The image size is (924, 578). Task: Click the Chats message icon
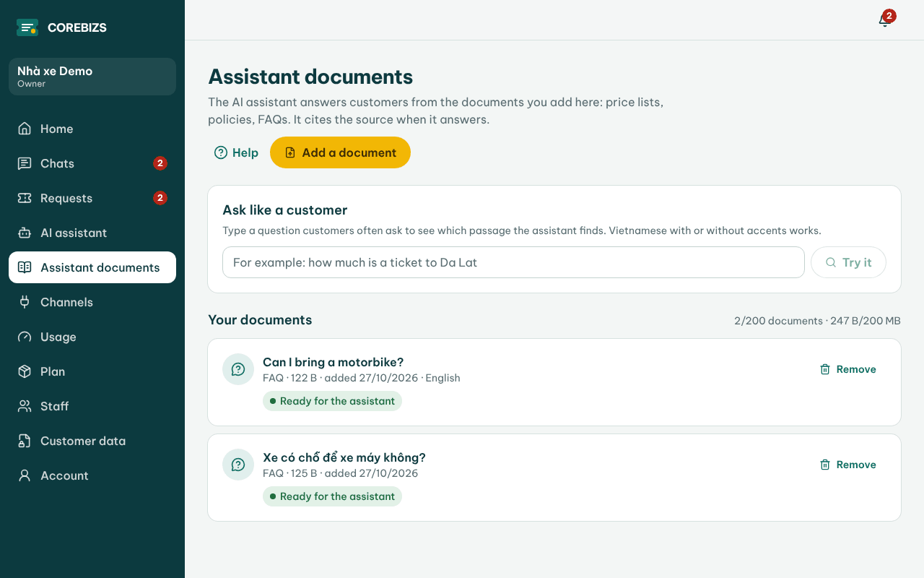click(25, 163)
